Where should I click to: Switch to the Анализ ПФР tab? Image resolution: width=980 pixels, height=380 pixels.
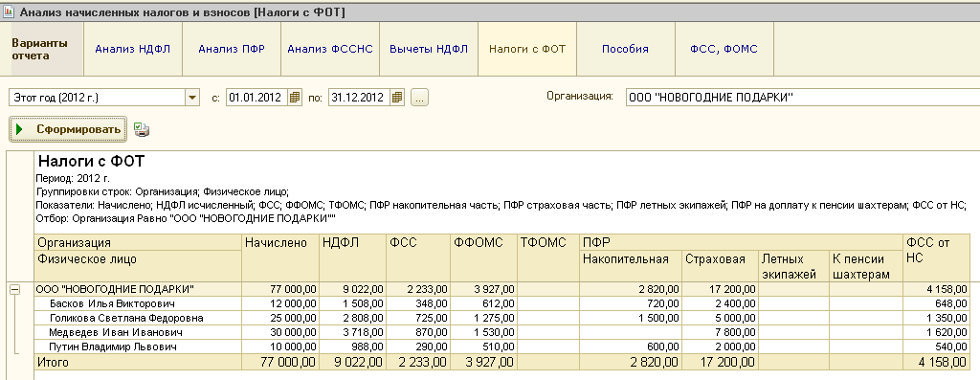232,49
